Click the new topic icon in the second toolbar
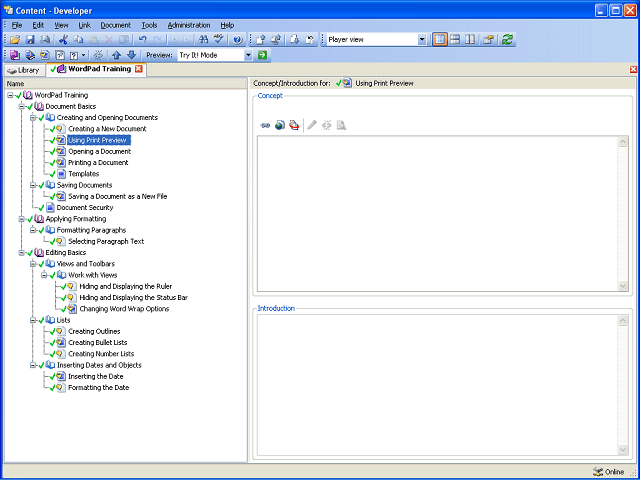 coord(45,55)
